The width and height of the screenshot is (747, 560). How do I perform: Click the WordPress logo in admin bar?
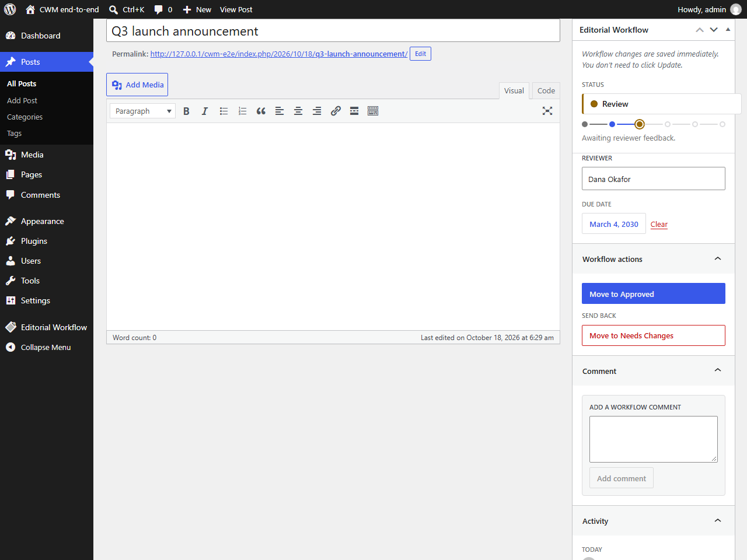pos(10,9)
